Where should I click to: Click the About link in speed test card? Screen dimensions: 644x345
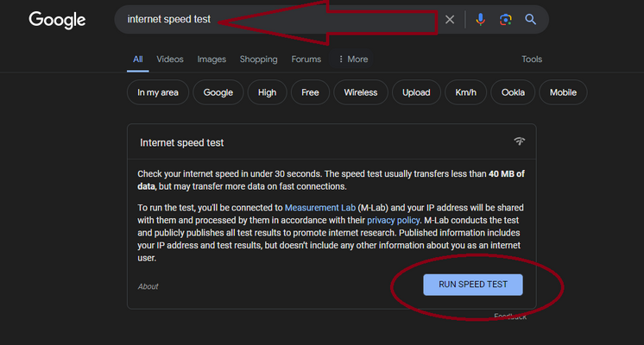[148, 286]
